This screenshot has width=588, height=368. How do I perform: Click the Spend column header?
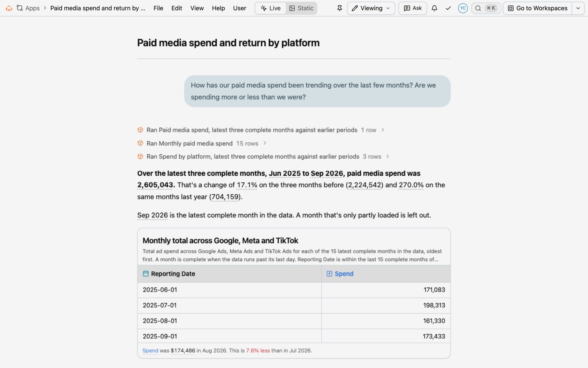point(386,273)
